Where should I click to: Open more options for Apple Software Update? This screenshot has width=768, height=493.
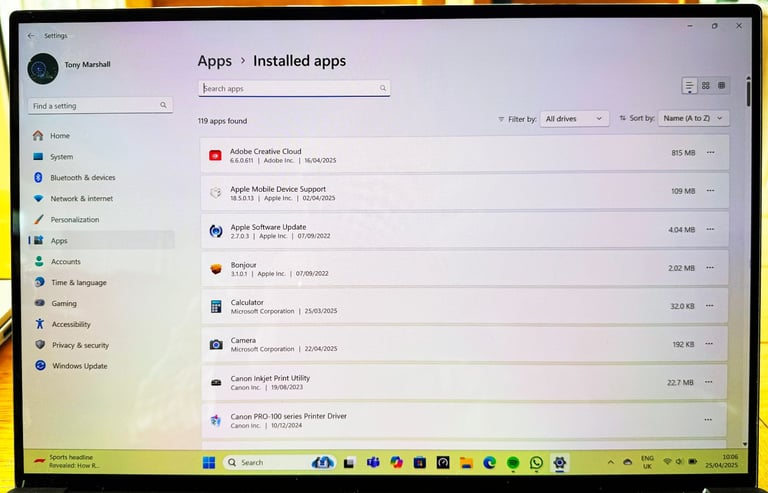710,229
